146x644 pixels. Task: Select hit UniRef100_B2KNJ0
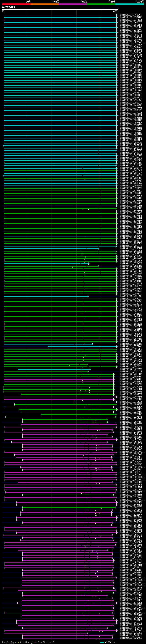pos(131,158)
